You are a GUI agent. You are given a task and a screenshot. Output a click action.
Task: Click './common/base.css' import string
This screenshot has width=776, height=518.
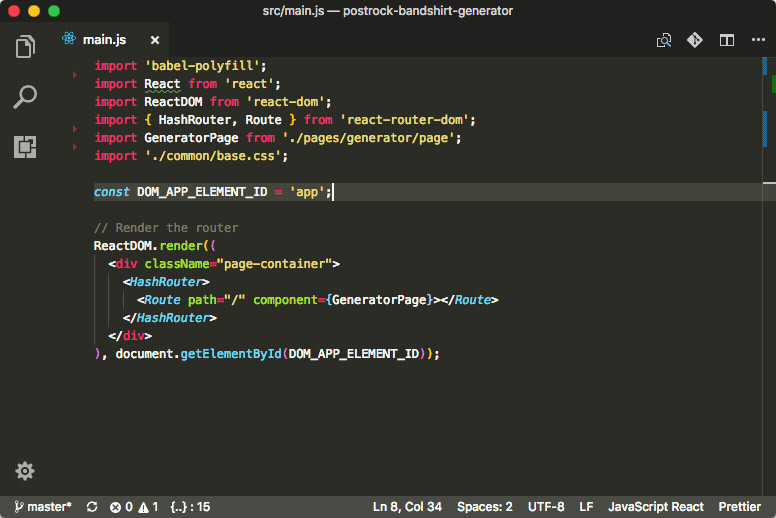[x=213, y=156]
